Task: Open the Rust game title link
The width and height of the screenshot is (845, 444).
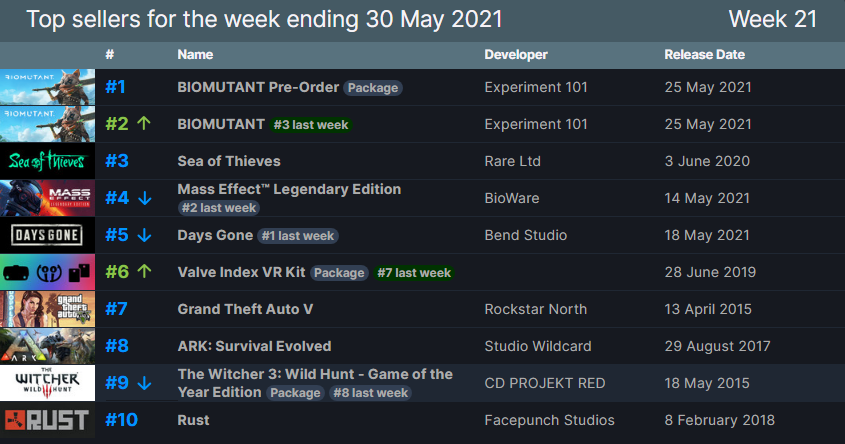Action: click(194, 420)
